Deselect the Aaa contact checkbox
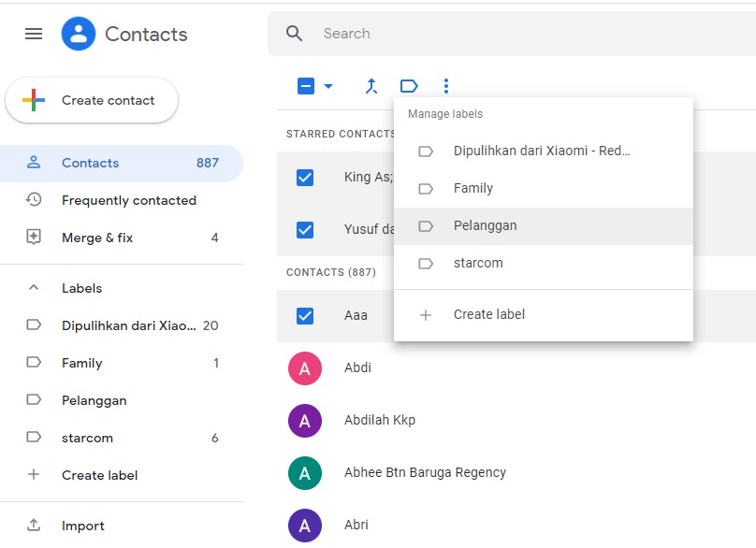Image resolution: width=756 pixels, height=548 pixels. point(305,315)
